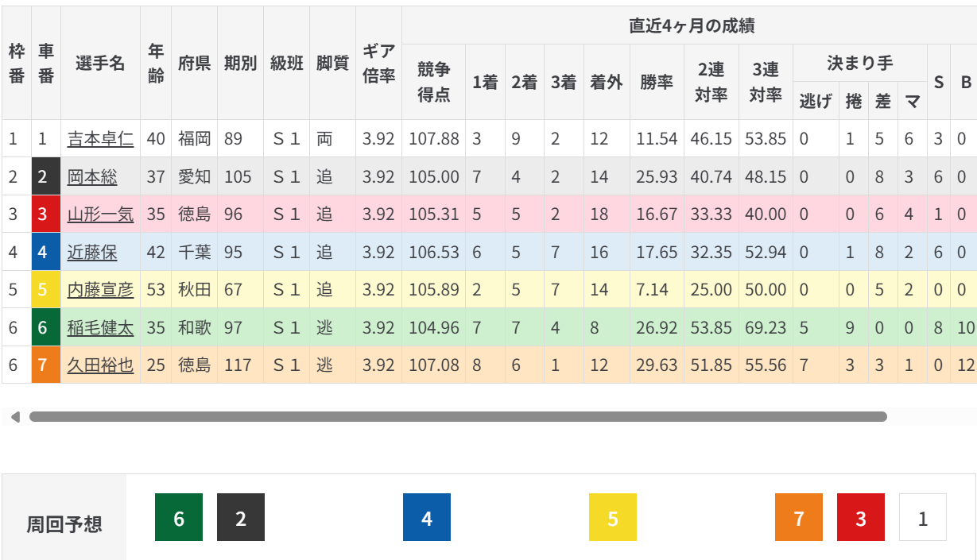Select red 3 badge in 周回予想 lineup
This screenshot has width=977, height=560.
(x=861, y=518)
